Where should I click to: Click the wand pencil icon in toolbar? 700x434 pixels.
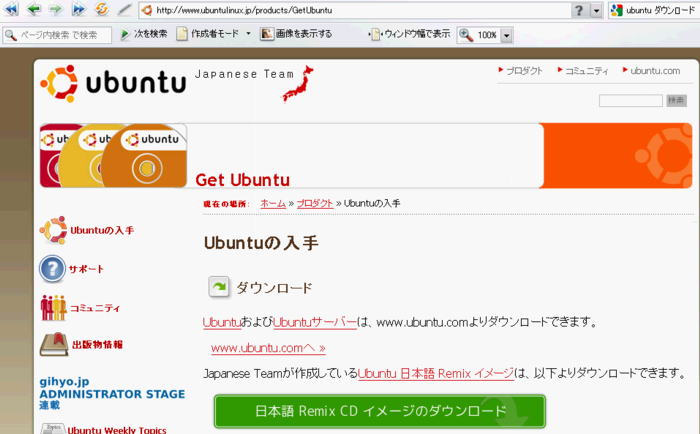(124, 10)
